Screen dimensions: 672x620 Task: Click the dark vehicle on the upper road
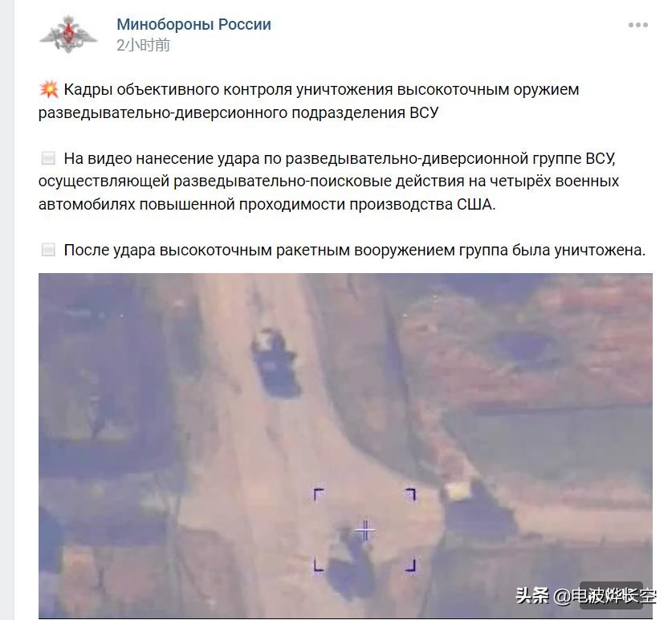(x=275, y=364)
